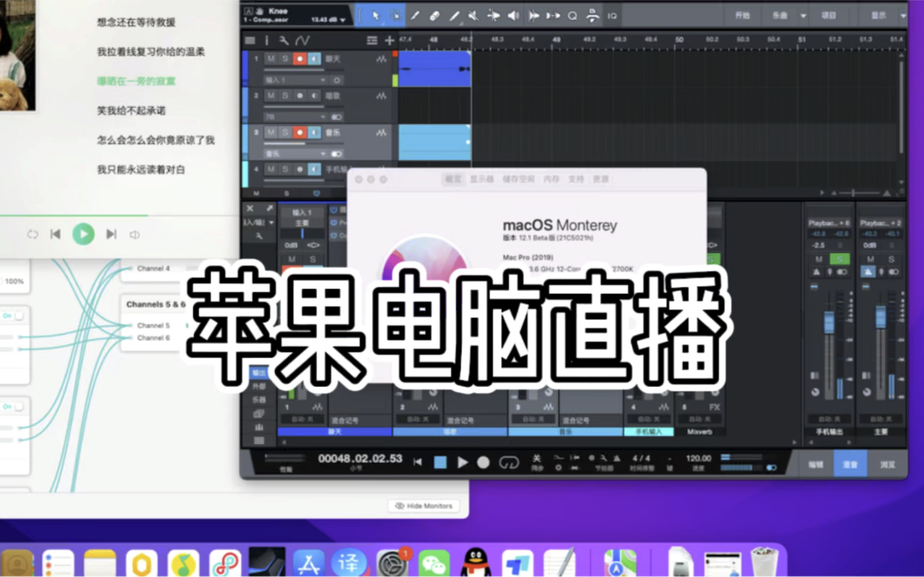Click the tempo value 120.00

click(x=698, y=458)
